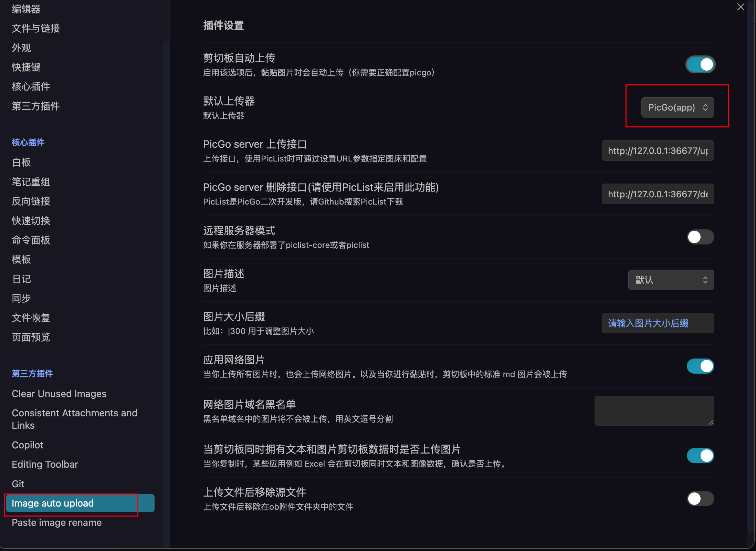Open the 第三方插件 settings section
This screenshot has width=756, height=551.
(36, 106)
